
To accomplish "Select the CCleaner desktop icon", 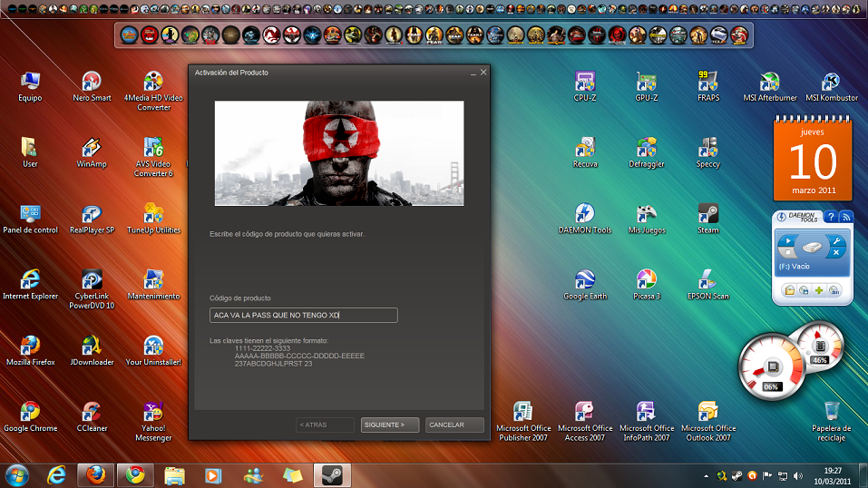I will point(92,417).
